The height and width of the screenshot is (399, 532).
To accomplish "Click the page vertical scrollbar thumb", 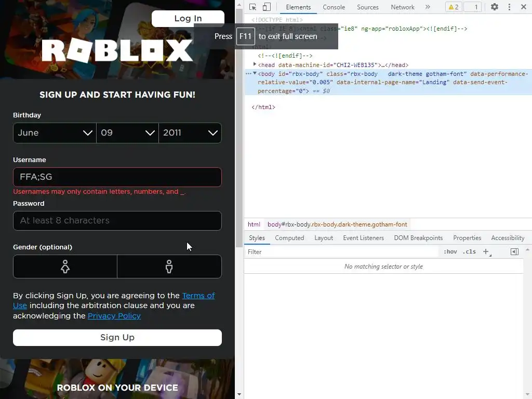I will [239, 127].
